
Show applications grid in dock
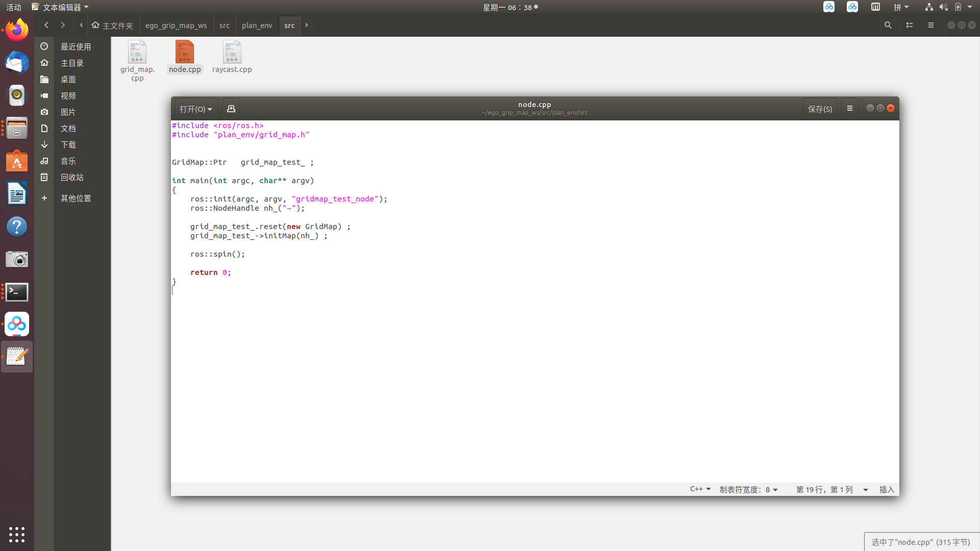tap(17, 534)
